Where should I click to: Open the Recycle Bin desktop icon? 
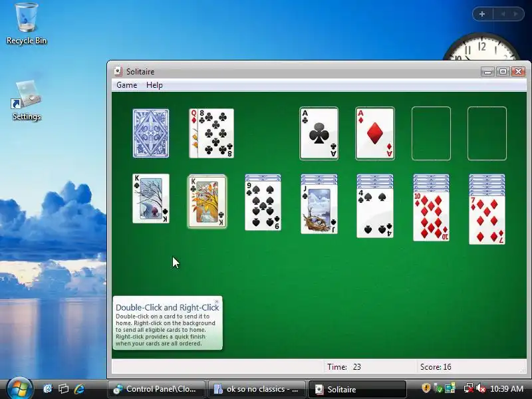(x=27, y=24)
